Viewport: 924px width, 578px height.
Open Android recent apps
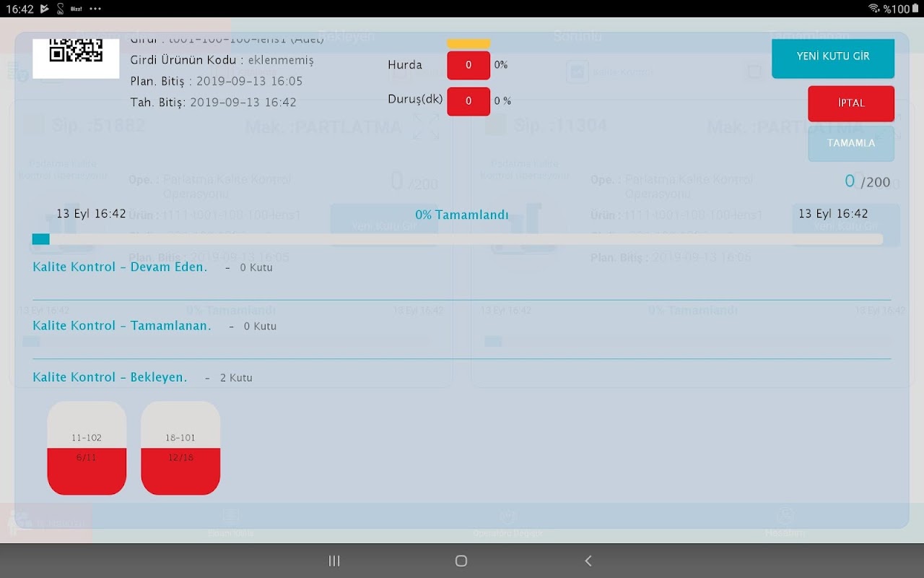coord(334,561)
